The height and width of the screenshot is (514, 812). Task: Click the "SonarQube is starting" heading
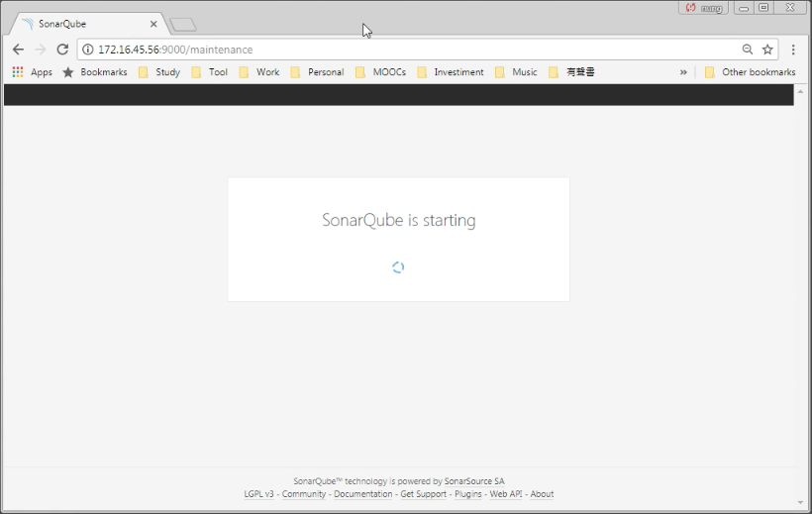coord(399,220)
